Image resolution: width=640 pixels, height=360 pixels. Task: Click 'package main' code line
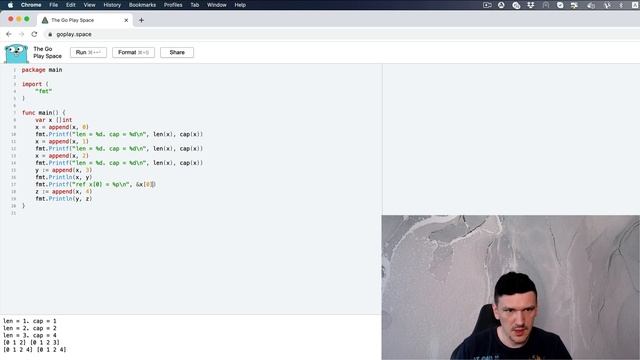(x=42, y=70)
